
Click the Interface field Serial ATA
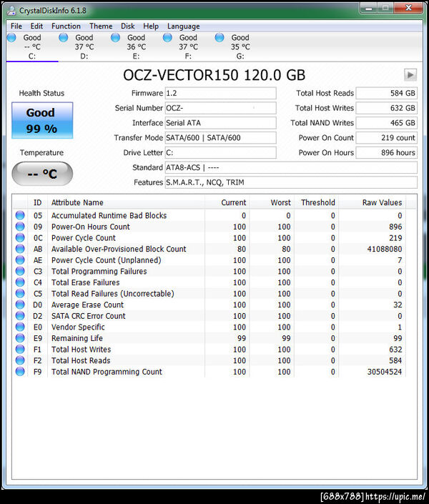(221, 123)
